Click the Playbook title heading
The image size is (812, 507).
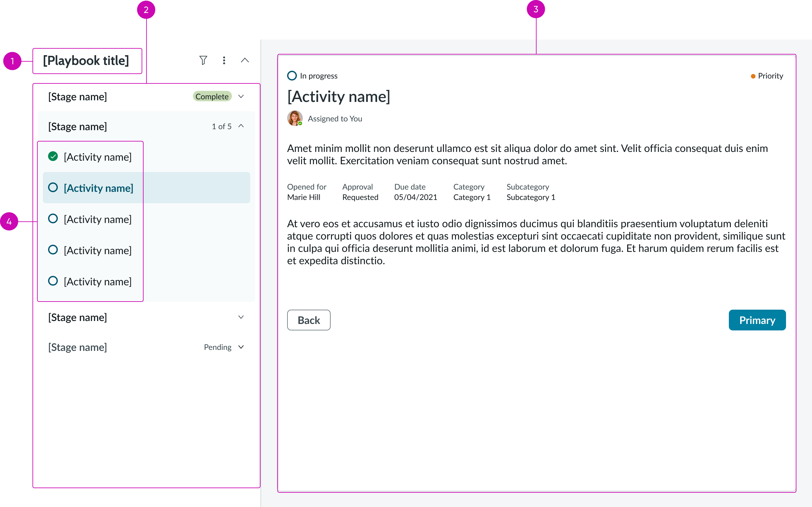tap(86, 61)
